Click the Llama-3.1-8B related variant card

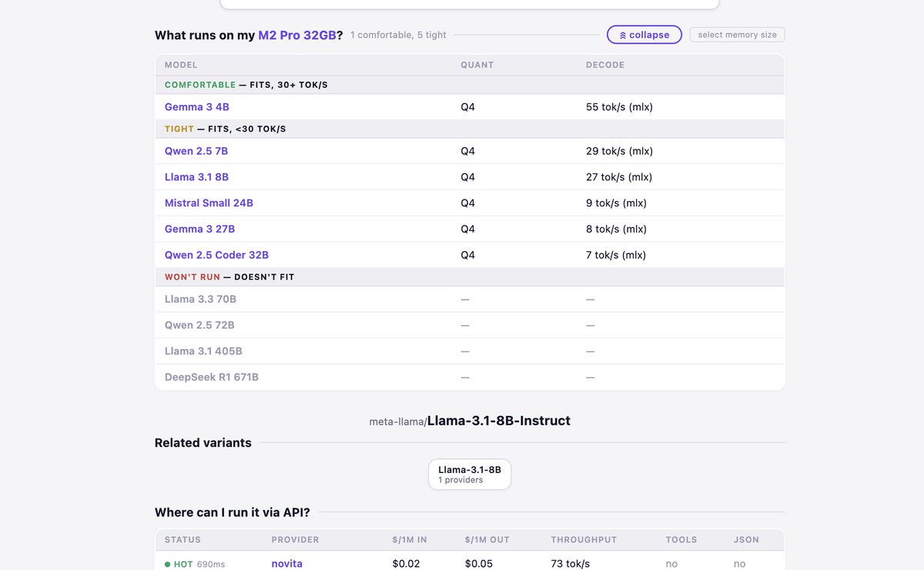pos(470,474)
